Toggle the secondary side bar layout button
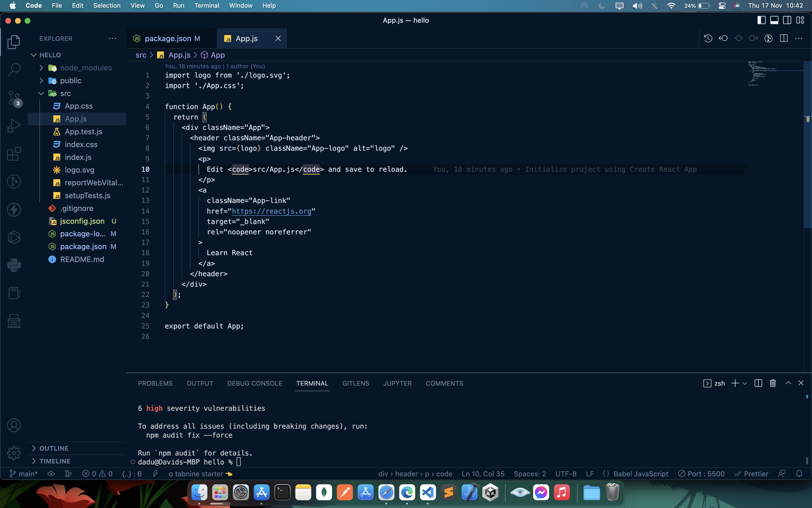Image resolution: width=812 pixels, height=508 pixels. [787, 20]
